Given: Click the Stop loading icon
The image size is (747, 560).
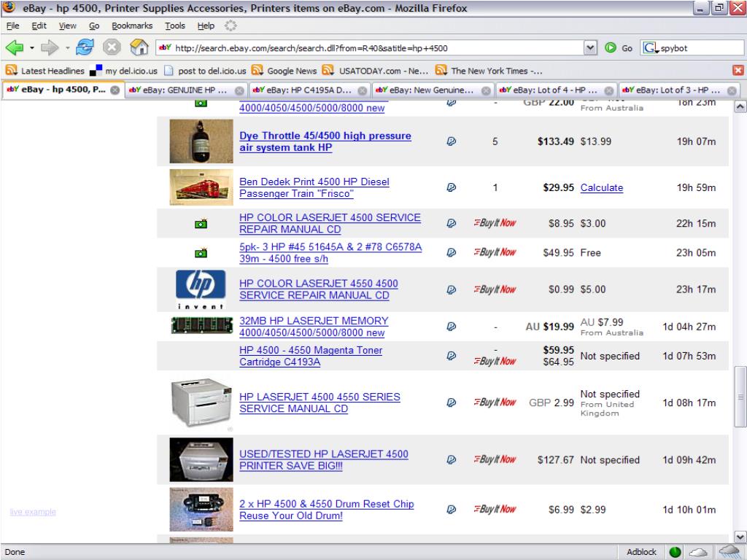Looking at the screenshot, I should [x=112, y=47].
